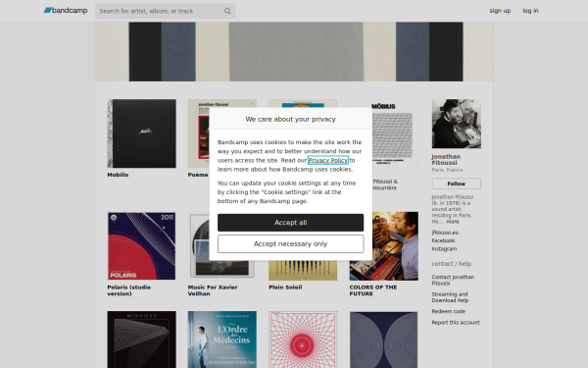
Task: Click Contact Jonathan Fitoussi link
Action: 453,280
